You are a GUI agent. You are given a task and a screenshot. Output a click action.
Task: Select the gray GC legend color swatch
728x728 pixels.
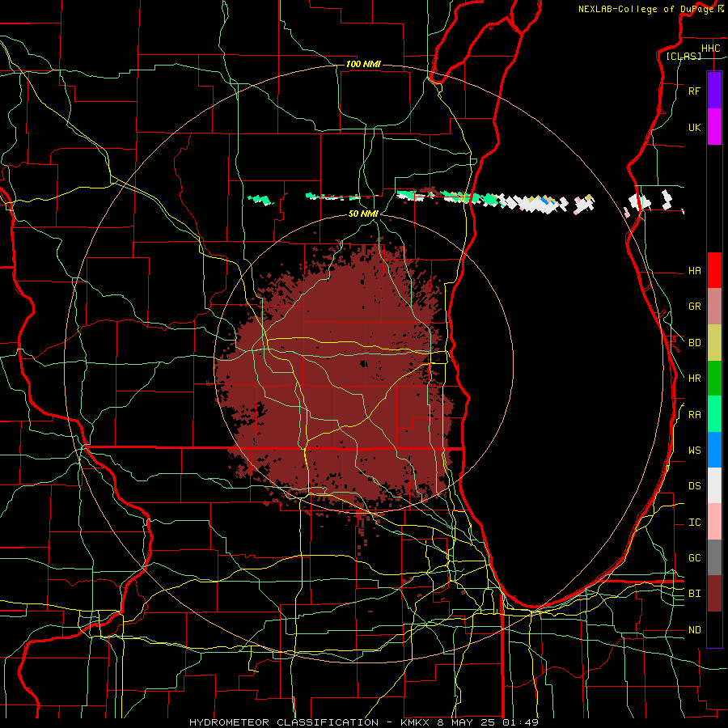[x=714, y=557]
